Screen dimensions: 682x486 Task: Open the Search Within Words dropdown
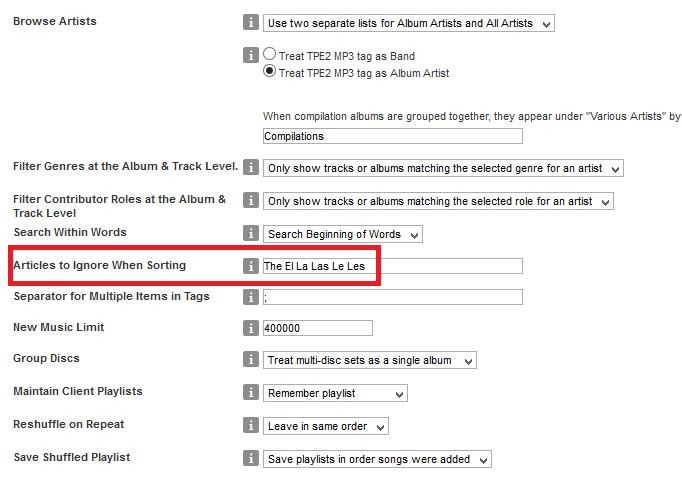click(342, 234)
